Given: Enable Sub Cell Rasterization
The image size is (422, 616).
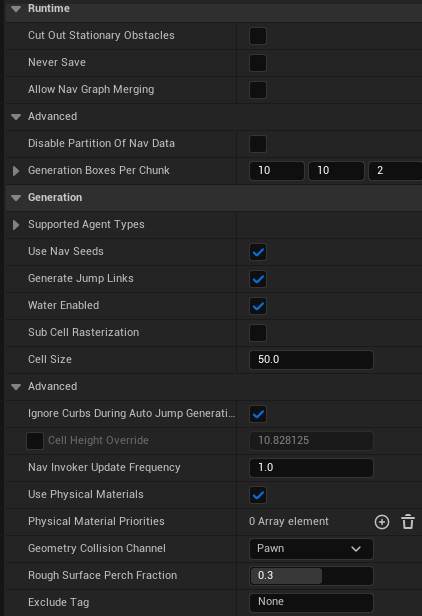Looking at the screenshot, I should tap(258, 333).
